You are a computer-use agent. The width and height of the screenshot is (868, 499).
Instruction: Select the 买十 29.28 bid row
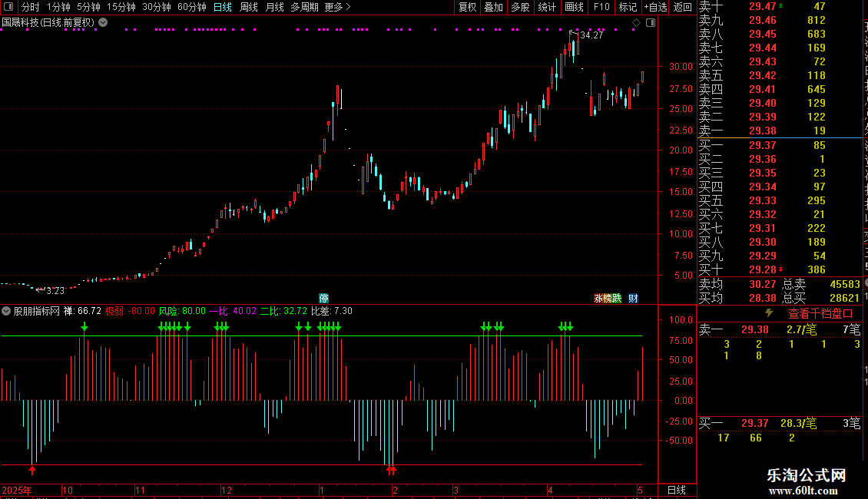[780, 269]
